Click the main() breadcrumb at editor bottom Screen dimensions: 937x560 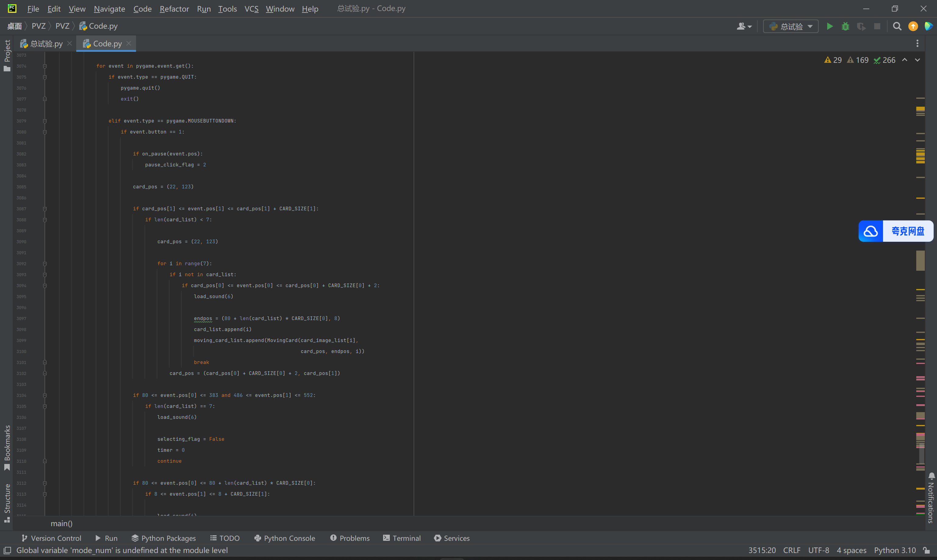(62, 523)
